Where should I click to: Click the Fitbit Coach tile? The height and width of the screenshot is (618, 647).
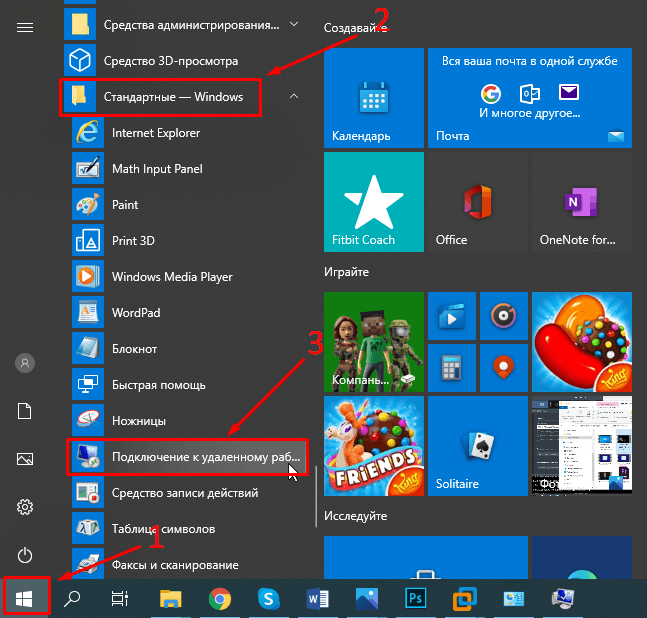(x=373, y=202)
